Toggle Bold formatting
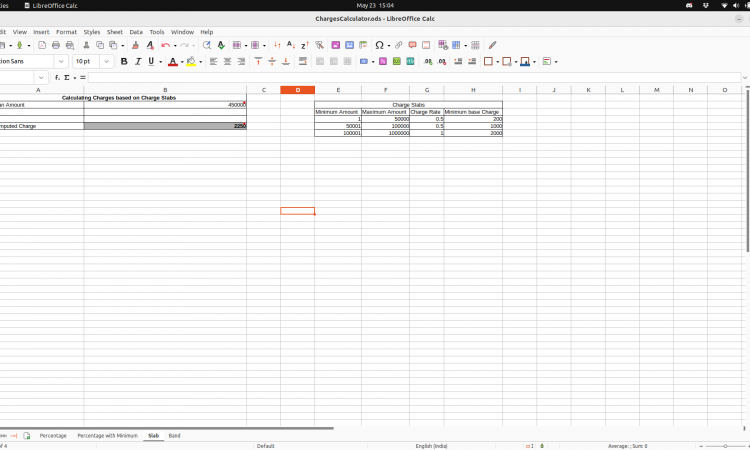This screenshot has height=450, width=750. coord(124,61)
